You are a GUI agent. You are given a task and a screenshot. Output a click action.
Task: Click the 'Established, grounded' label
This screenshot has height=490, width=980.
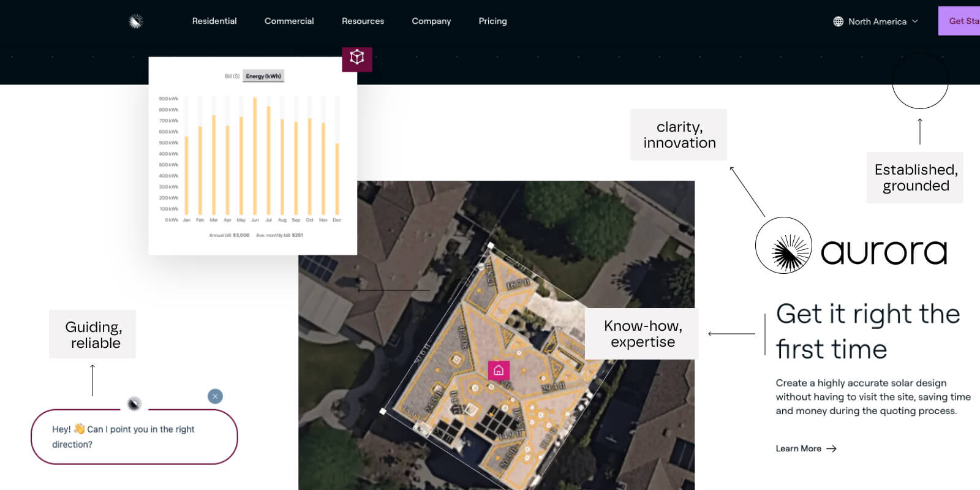[x=915, y=178]
